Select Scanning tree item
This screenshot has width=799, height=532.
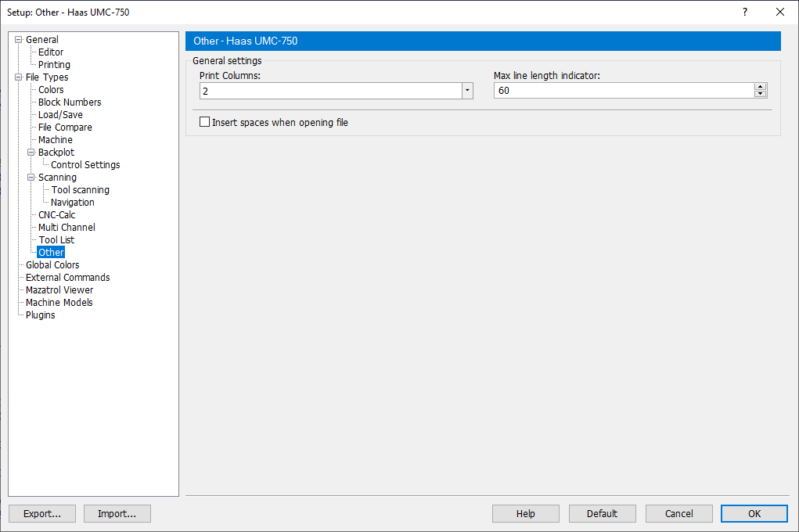tap(58, 178)
